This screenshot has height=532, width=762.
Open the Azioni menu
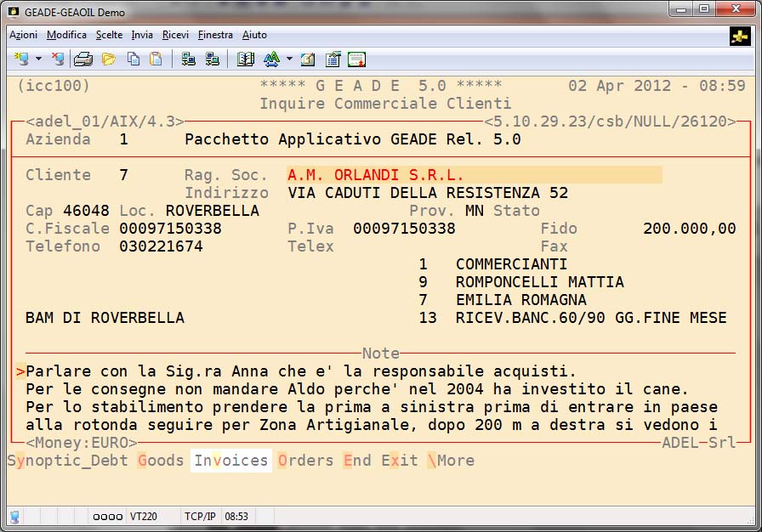[24, 35]
